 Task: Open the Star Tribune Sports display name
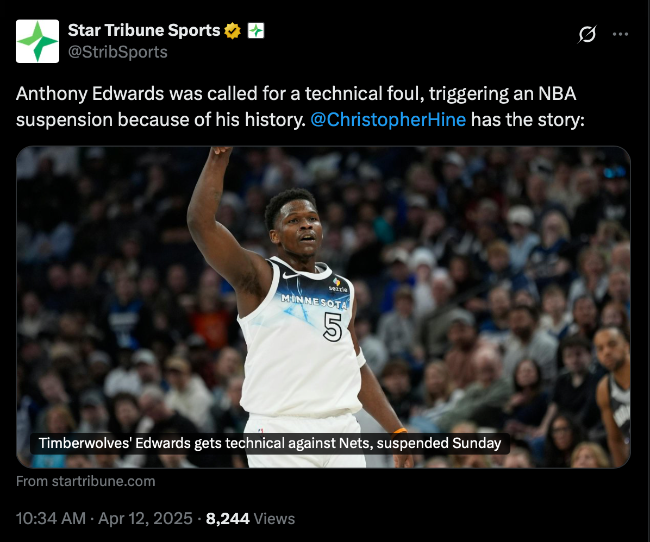point(144,30)
